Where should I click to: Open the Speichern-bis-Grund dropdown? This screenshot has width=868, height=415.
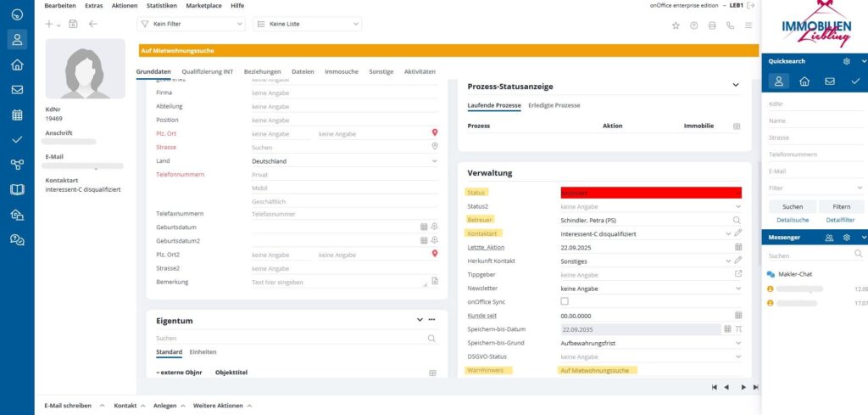[737, 343]
